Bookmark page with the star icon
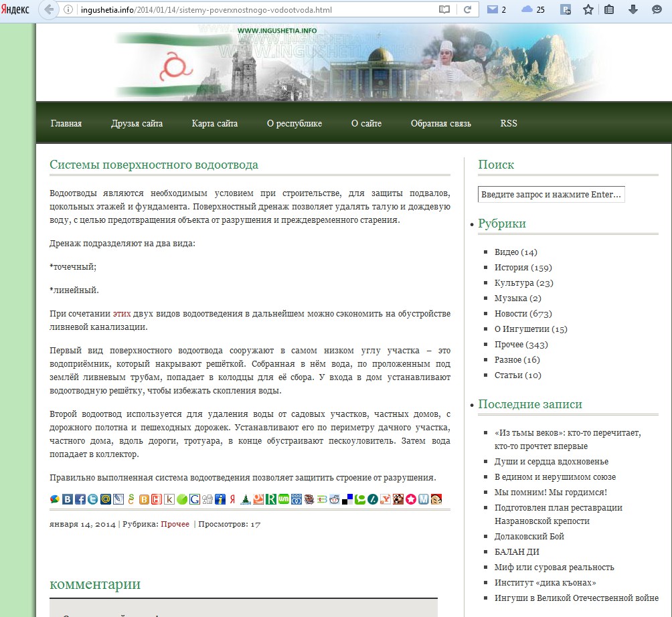The height and width of the screenshot is (617, 672). click(588, 9)
